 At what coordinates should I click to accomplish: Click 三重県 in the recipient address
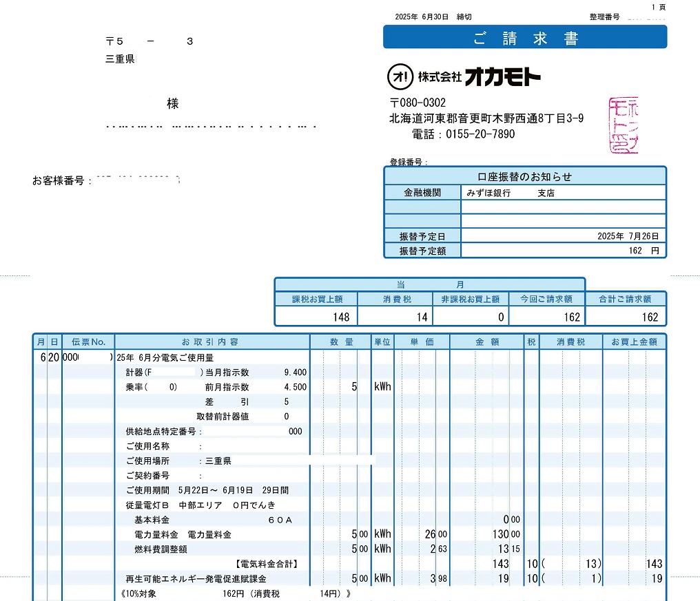click(x=120, y=59)
